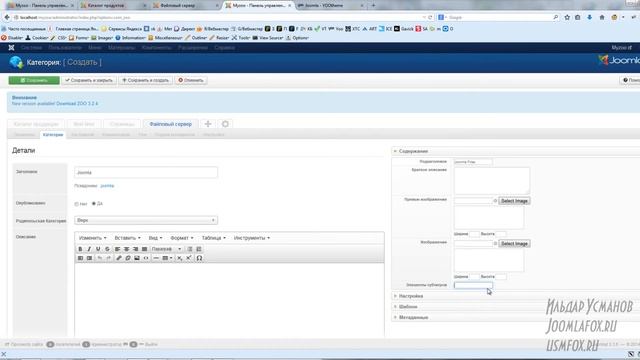Align text left in editor
Image resolution: width=640 pixels, height=360 pixels.
(x=118, y=249)
